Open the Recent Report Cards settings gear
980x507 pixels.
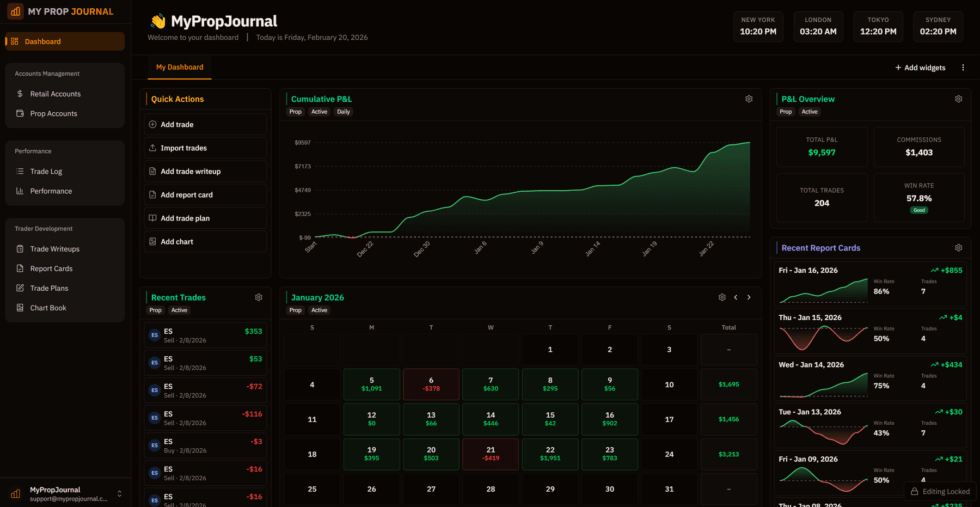click(x=958, y=247)
